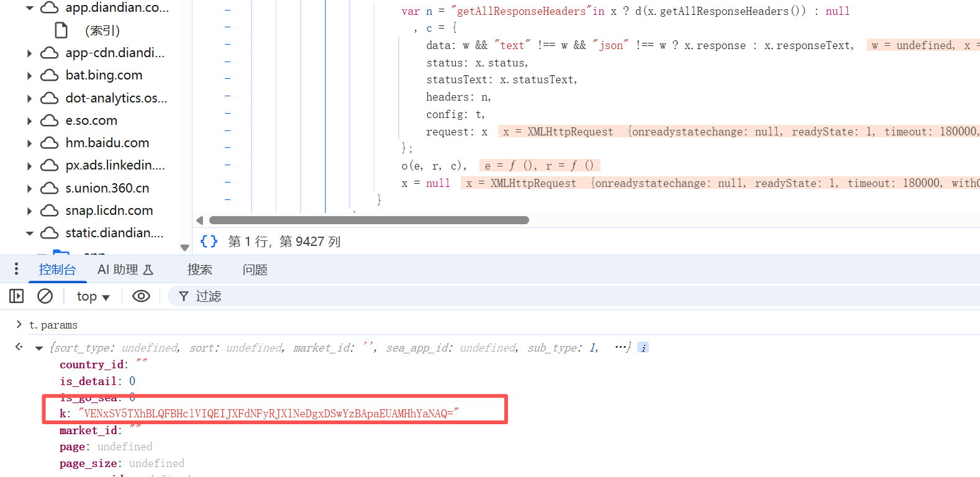Click the cloud icon beside bat.bing.com
The width and height of the screenshot is (980, 477).
click(50, 75)
